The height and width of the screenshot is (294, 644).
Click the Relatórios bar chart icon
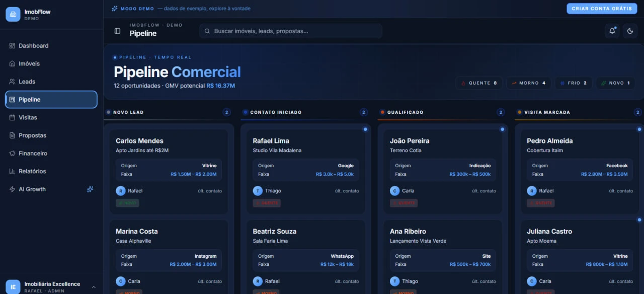pos(12,171)
